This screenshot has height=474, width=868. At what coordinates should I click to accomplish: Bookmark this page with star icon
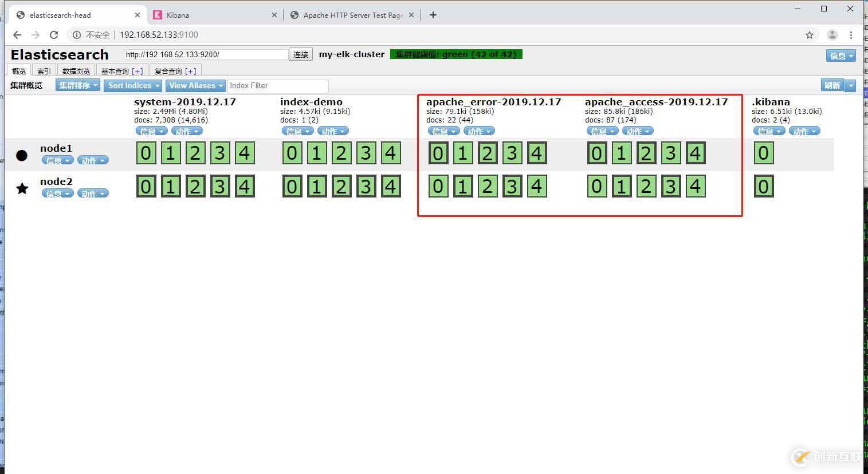810,35
